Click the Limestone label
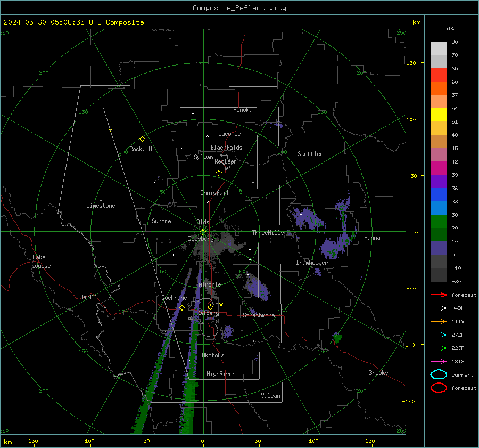Viewport: 479px width, 448px height. point(101,206)
